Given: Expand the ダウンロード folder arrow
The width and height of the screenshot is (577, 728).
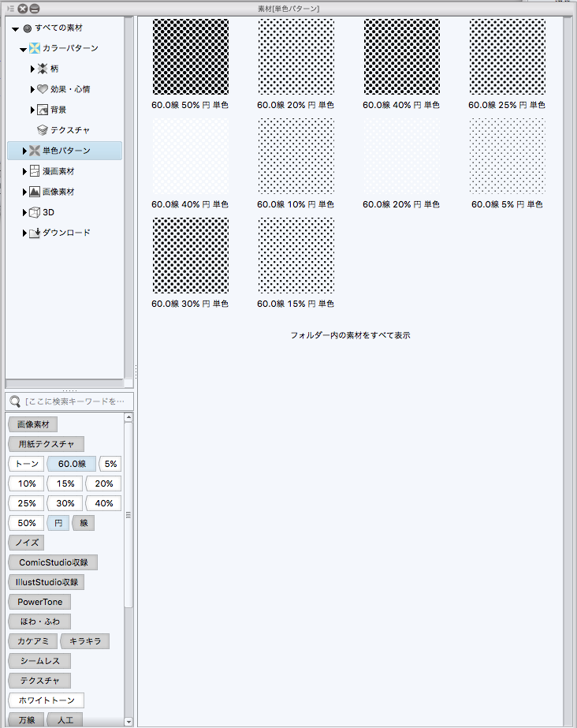Looking at the screenshot, I should (x=24, y=233).
